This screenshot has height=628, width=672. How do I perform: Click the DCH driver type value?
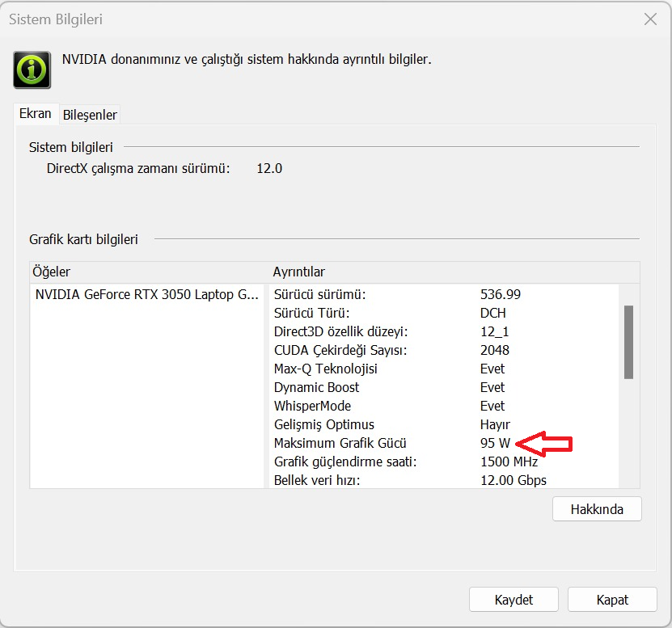[x=492, y=313]
